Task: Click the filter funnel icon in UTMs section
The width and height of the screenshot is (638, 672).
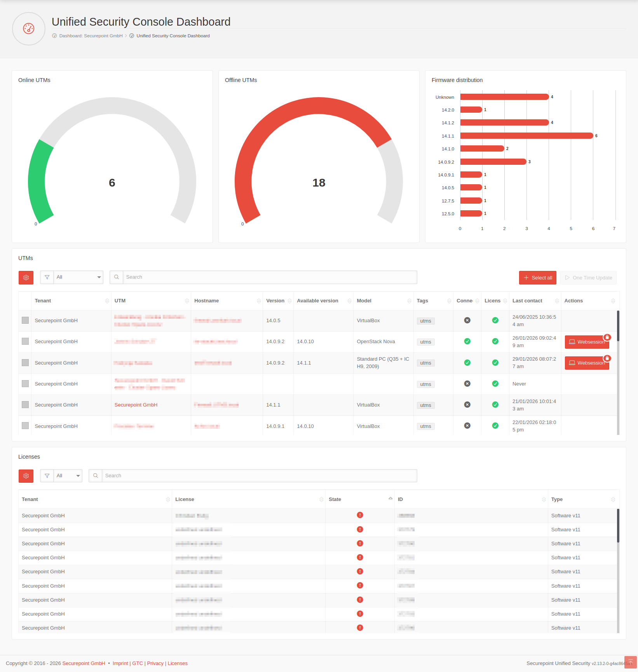Action: [47, 277]
